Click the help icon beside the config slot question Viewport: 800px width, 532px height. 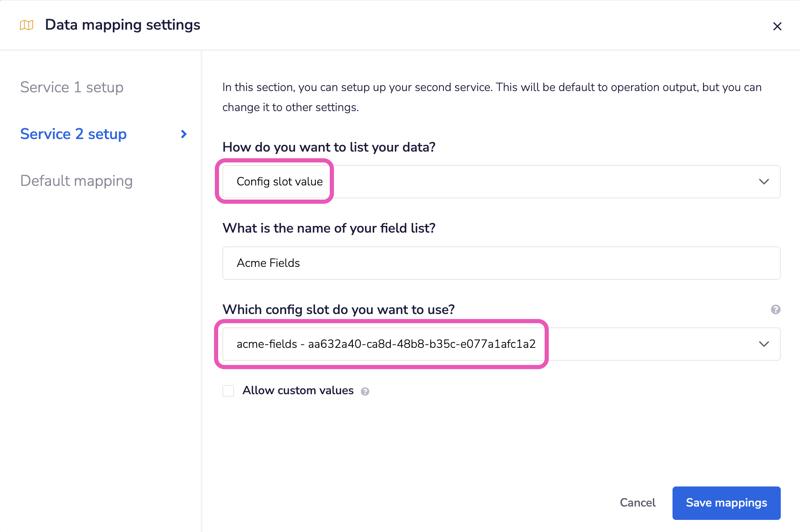(x=776, y=309)
